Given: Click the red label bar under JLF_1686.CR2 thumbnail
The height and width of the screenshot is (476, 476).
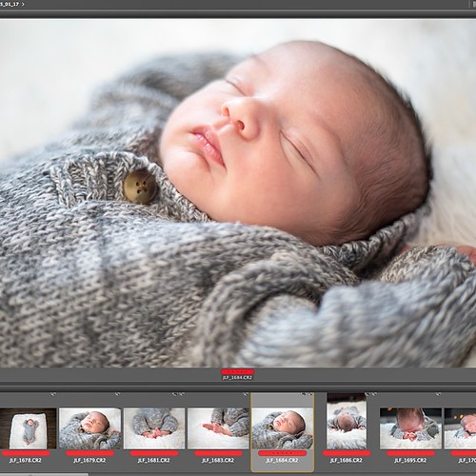Looking at the screenshot, I should (x=347, y=453).
